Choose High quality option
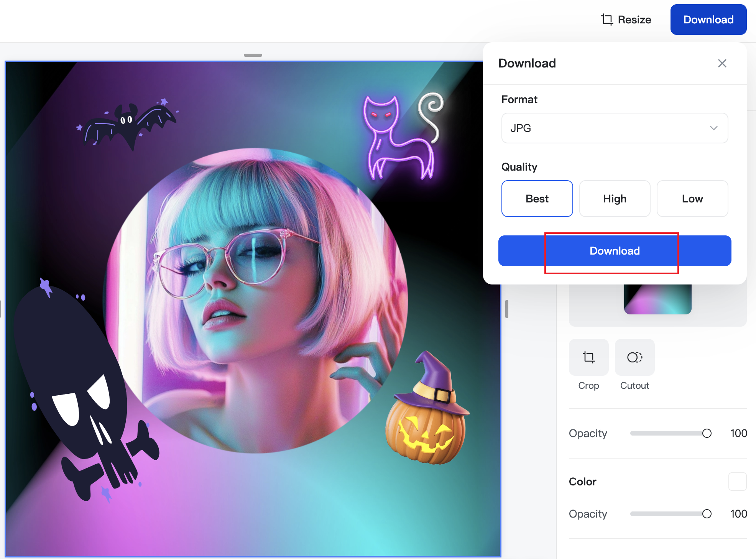756x559 pixels. pyautogui.click(x=615, y=199)
